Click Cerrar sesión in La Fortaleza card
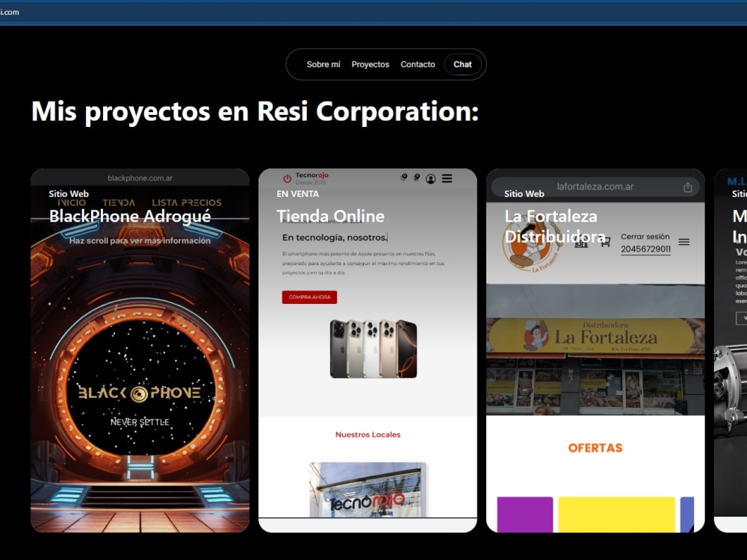The width and height of the screenshot is (747, 560). [x=645, y=237]
